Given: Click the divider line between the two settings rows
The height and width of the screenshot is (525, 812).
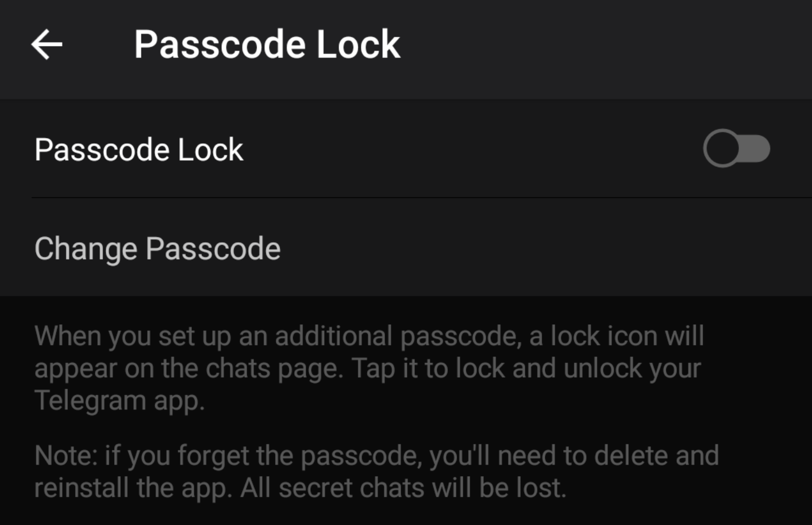Looking at the screenshot, I should coord(402,198).
